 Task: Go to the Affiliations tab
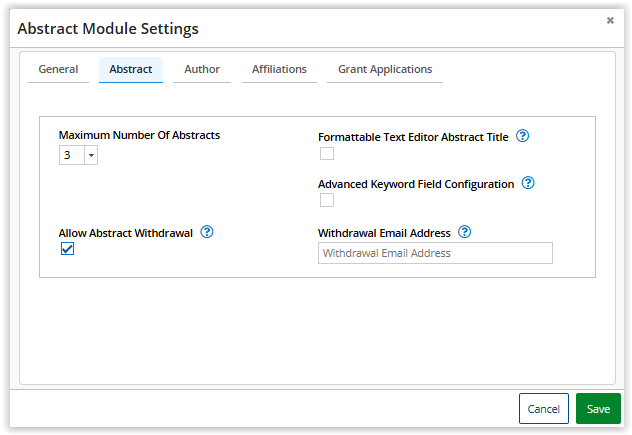pos(279,70)
